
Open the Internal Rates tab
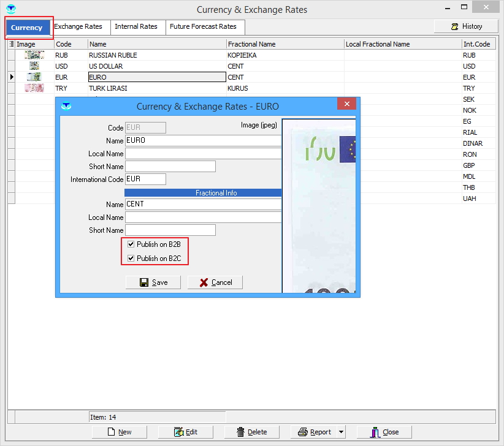[136, 27]
